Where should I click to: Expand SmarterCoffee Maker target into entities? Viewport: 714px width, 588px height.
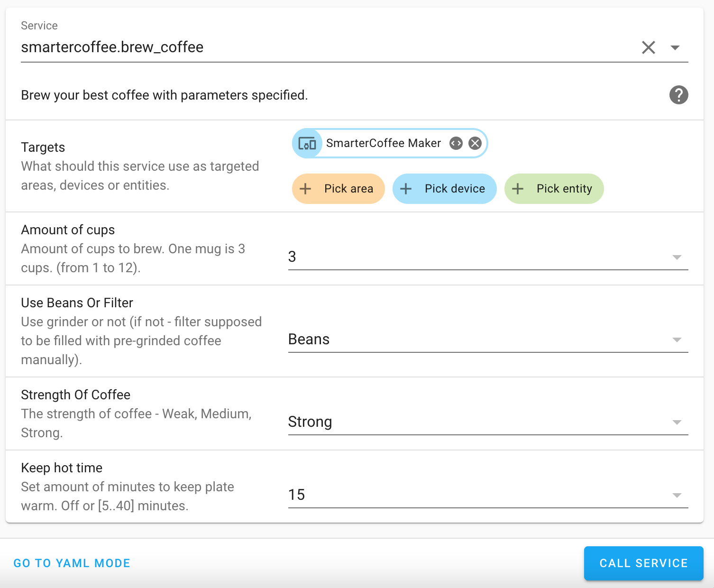(456, 143)
